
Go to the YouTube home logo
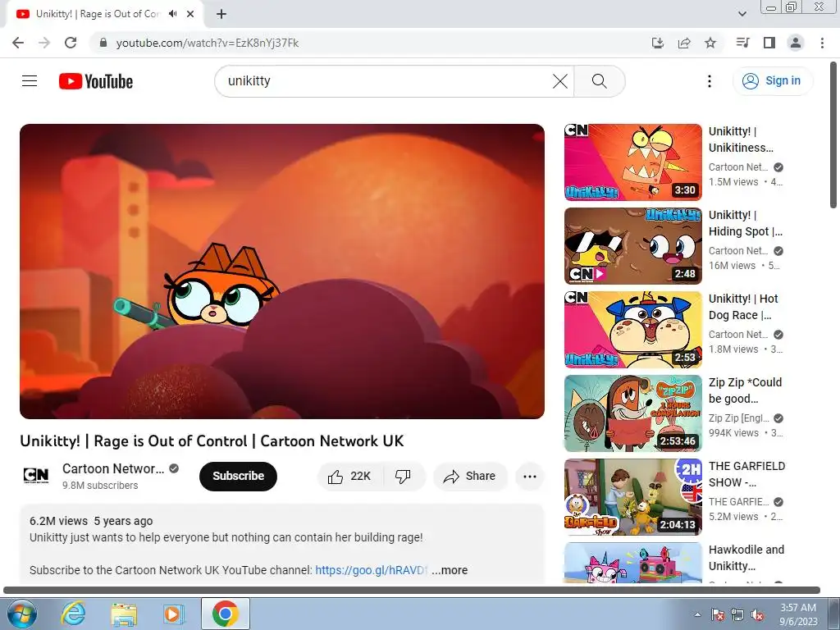pos(96,81)
